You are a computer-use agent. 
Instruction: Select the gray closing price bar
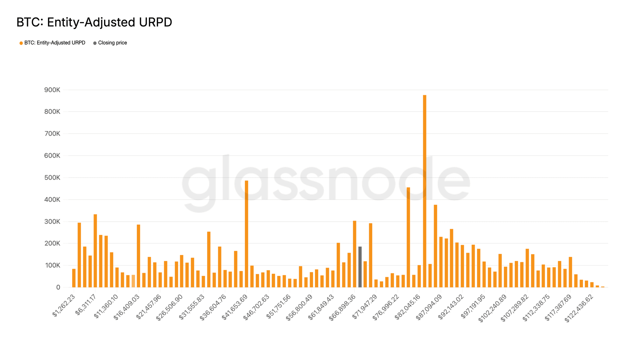point(360,267)
